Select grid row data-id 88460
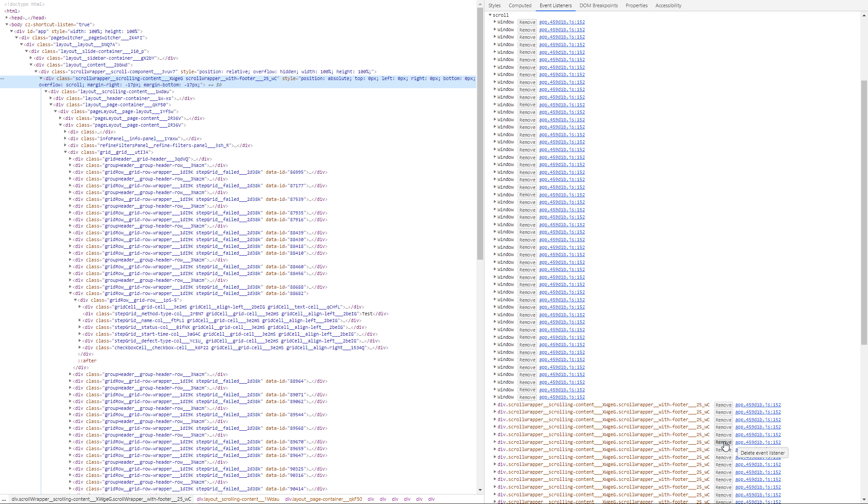This screenshot has height=504, width=868. (200, 266)
